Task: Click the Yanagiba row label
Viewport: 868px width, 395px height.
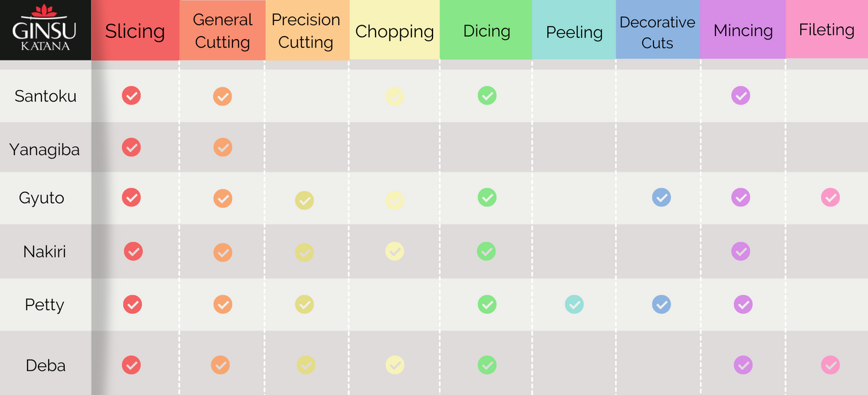Action: (x=44, y=149)
